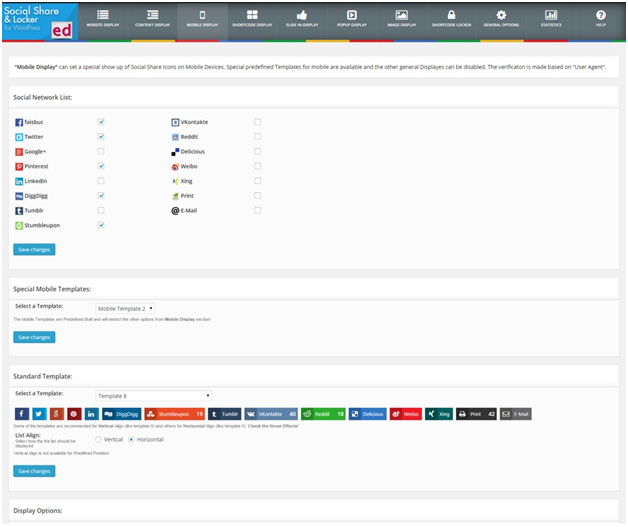Click the E-Mail share button preview
Image resolution: width=628 pixels, height=527 pixels.
[x=516, y=413]
